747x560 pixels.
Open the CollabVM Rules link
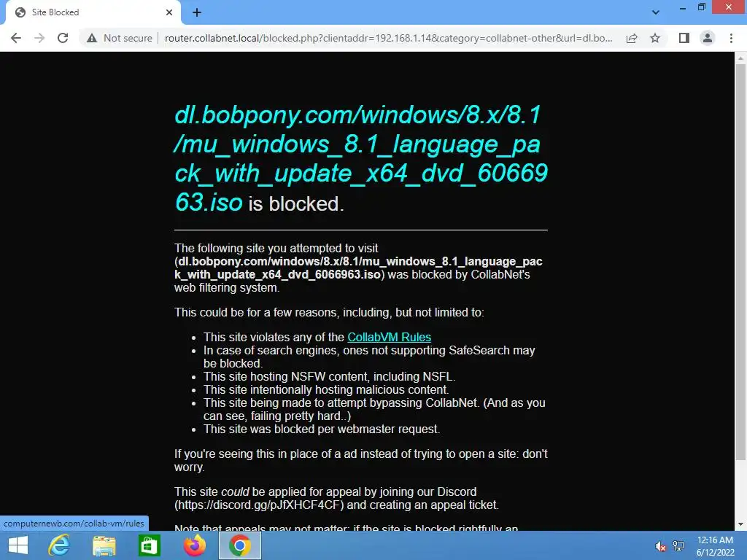pyautogui.click(x=390, y=337)
